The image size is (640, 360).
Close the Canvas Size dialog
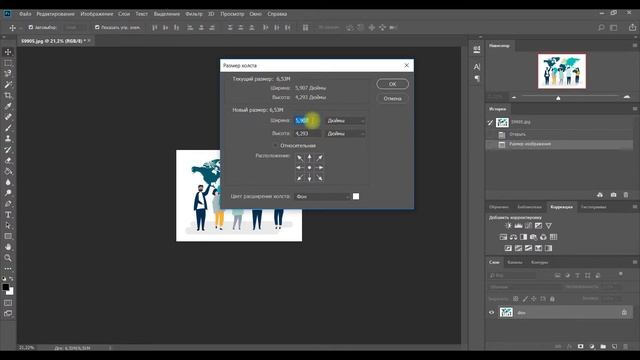[x=406, y=65]
